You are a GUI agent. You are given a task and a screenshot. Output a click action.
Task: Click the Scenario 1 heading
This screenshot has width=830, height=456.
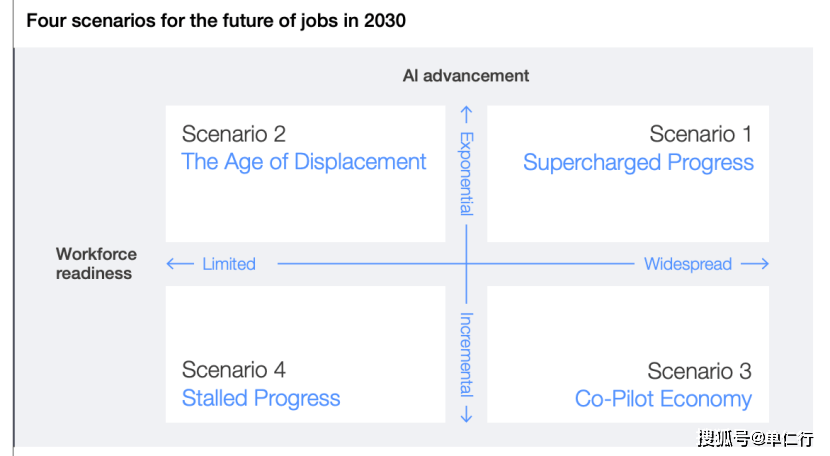click(x=700, y=134)
